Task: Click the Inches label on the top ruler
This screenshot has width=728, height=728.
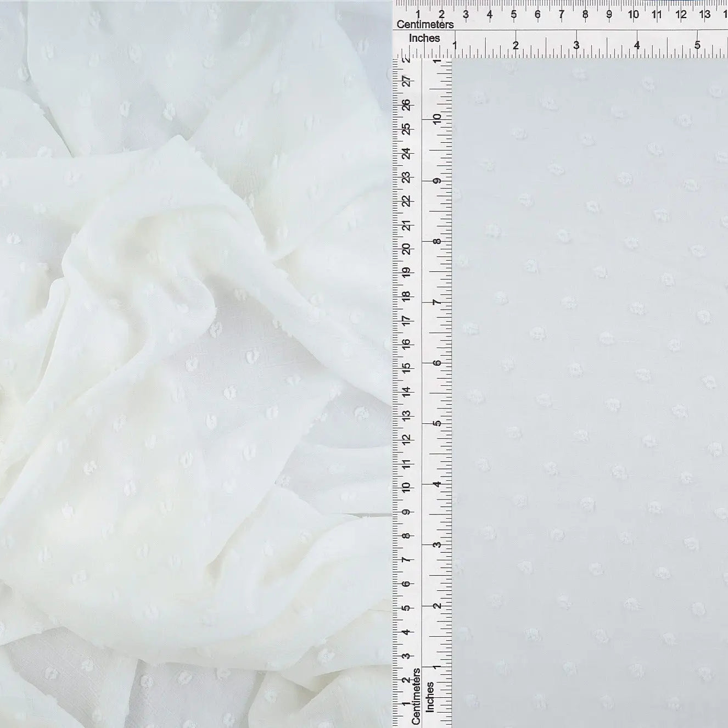Action: (424, 38)
